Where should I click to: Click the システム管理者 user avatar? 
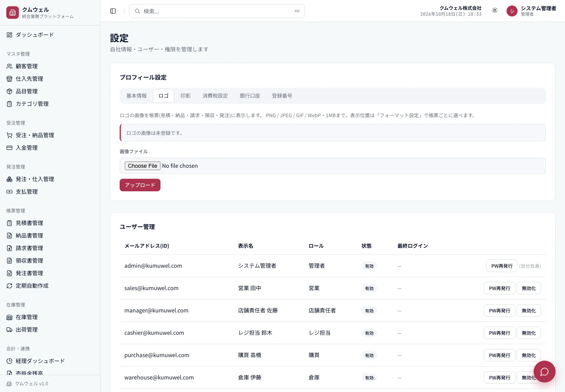tap(512, 11)
